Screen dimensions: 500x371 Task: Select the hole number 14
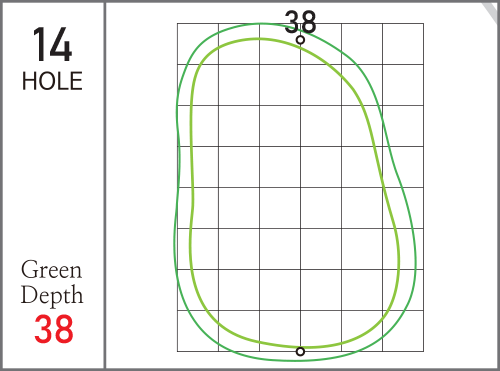52,45
